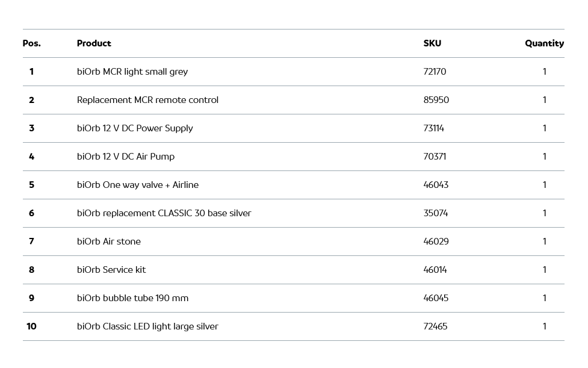Select biOrb MCR light small grey
This screenshot has width=588, height=368.
pyautogui.click(x=132, y=72)
